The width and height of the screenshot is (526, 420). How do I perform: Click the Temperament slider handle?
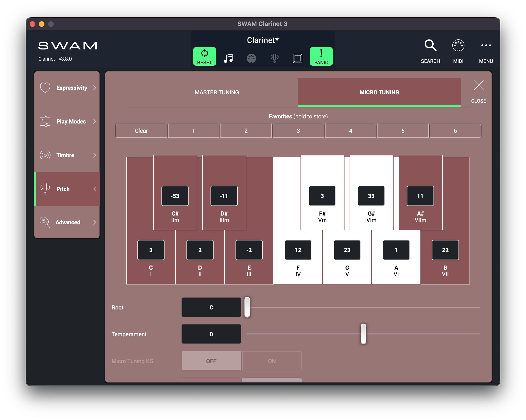(x=363, y=334)
